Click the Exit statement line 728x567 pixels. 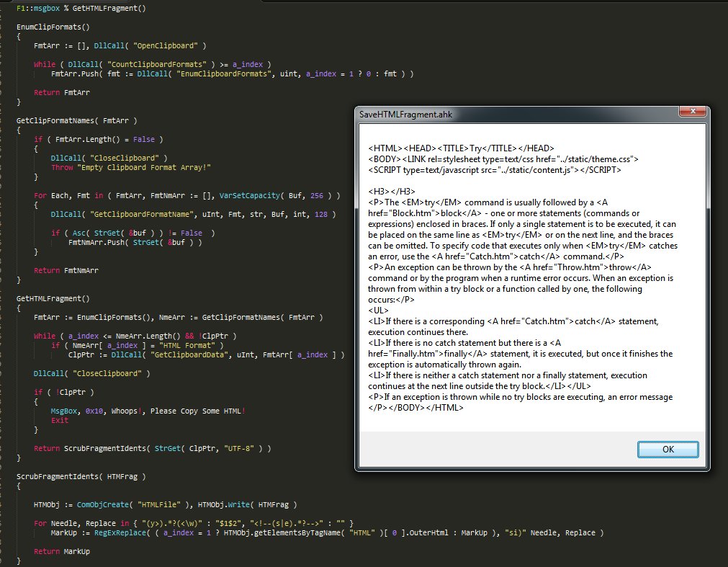tap(60, 420)
